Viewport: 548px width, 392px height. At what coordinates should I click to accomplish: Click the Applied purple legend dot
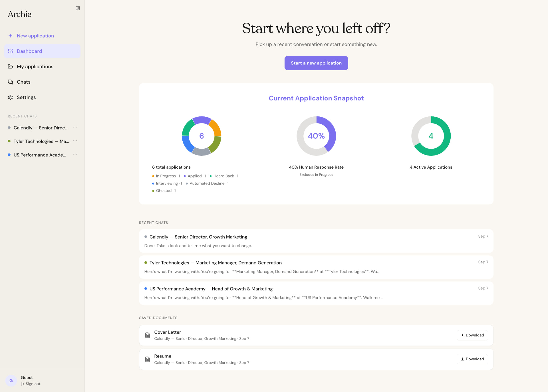click(185, 176)
